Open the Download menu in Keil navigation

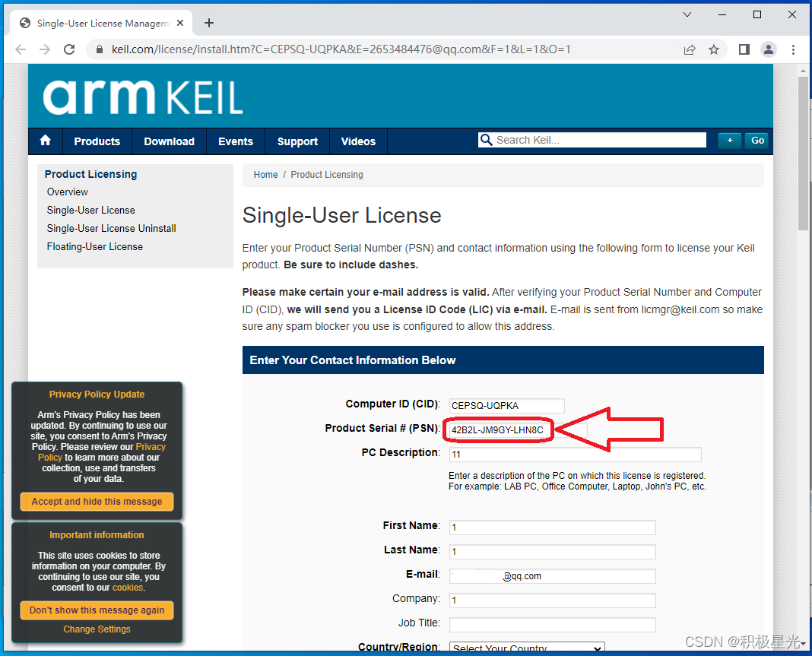click(169, 141)
